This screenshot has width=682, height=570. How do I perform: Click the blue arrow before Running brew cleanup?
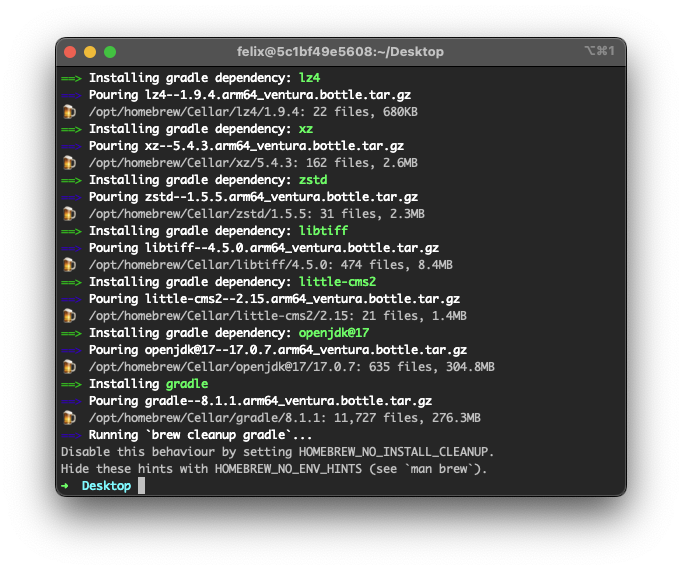[x=71, y=436]
